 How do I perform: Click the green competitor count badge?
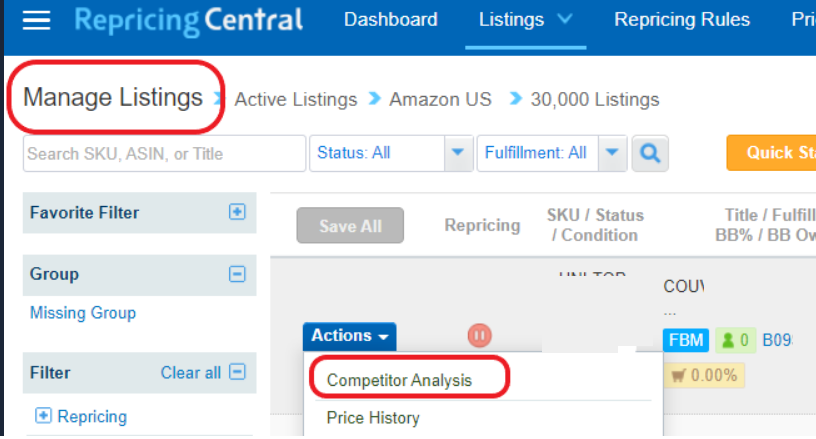pos(735,340)
